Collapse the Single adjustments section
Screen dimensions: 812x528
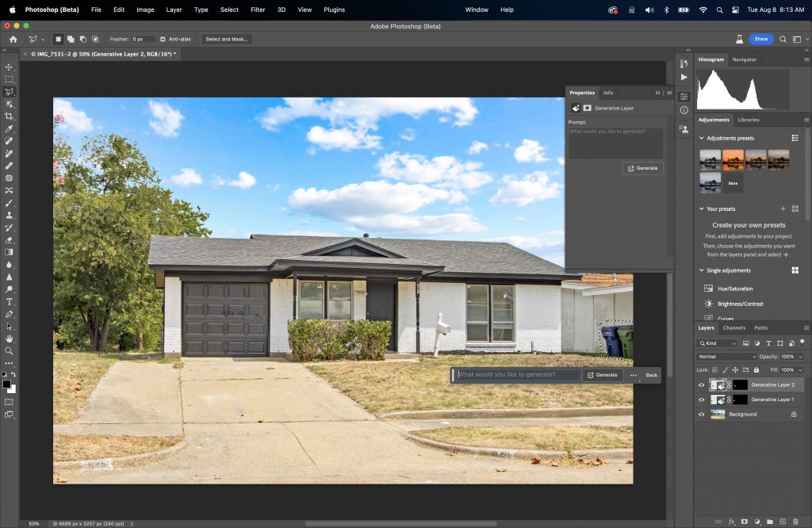click(x=702, y=270)
